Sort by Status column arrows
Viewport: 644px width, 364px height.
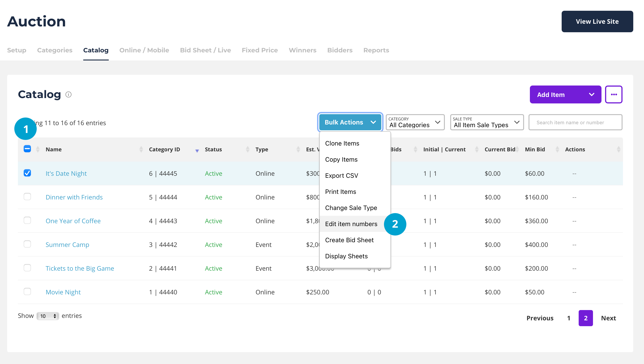(x=247, y=149)
